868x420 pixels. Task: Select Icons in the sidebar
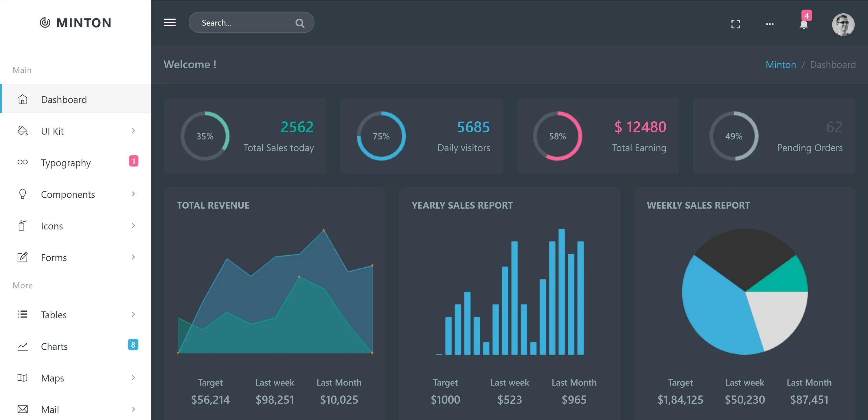[52, 226]
